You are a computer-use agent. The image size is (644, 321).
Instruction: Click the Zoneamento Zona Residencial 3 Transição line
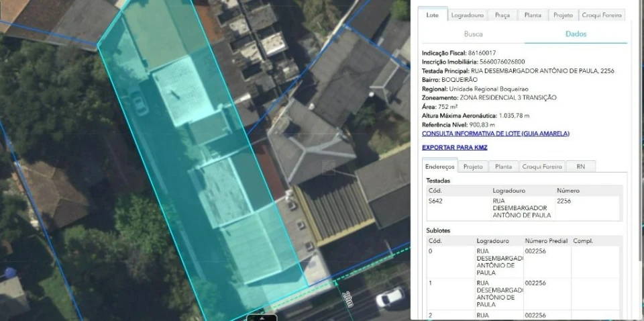pos(489,98)
